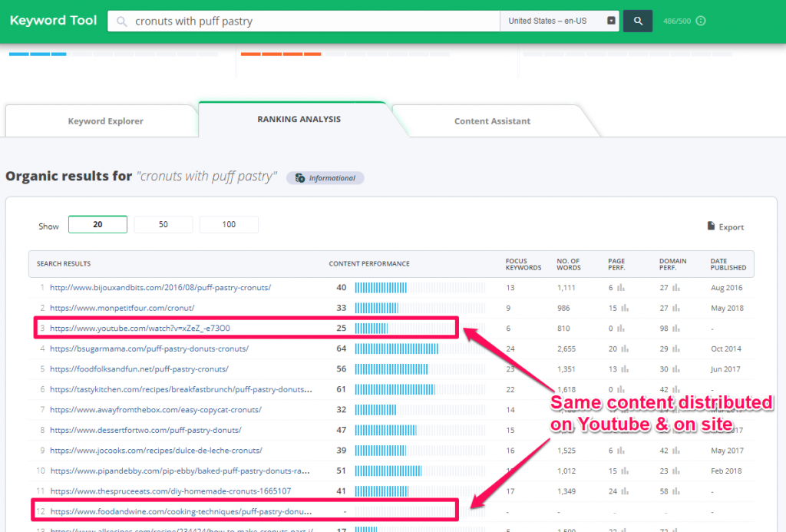Open the jocooks.com dulce-de-leche-cronuts link
Viewport: 786px width, 532px height.
pyautogui.click(x=156, y=451)
